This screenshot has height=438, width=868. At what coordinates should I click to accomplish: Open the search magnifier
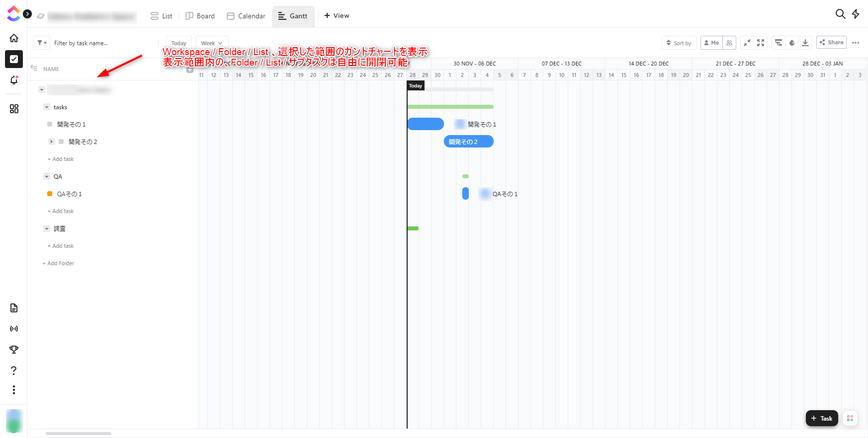click(x=840, y=14)
